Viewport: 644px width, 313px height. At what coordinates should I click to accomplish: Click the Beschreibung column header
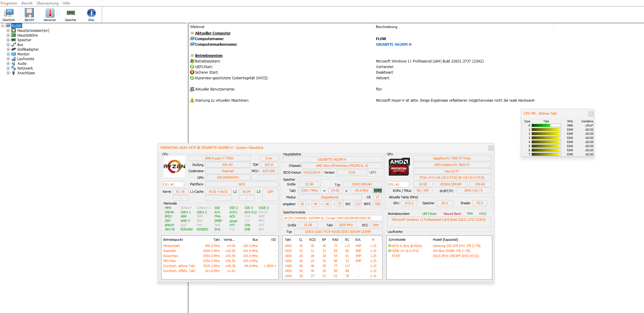coord(464,27)
